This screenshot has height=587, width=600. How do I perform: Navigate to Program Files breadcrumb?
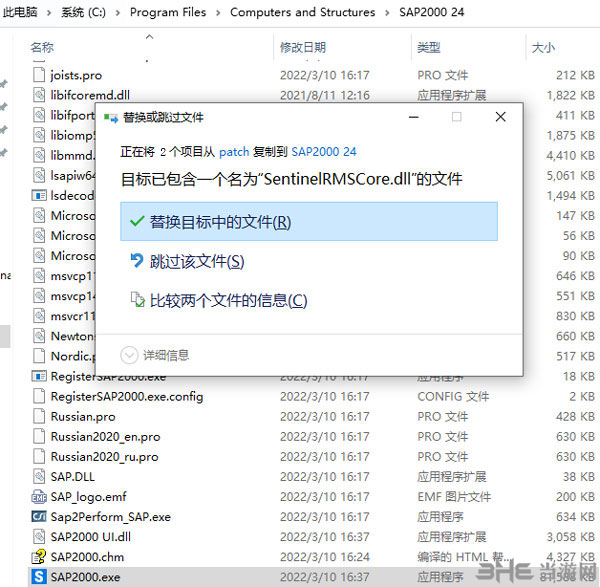168,12
